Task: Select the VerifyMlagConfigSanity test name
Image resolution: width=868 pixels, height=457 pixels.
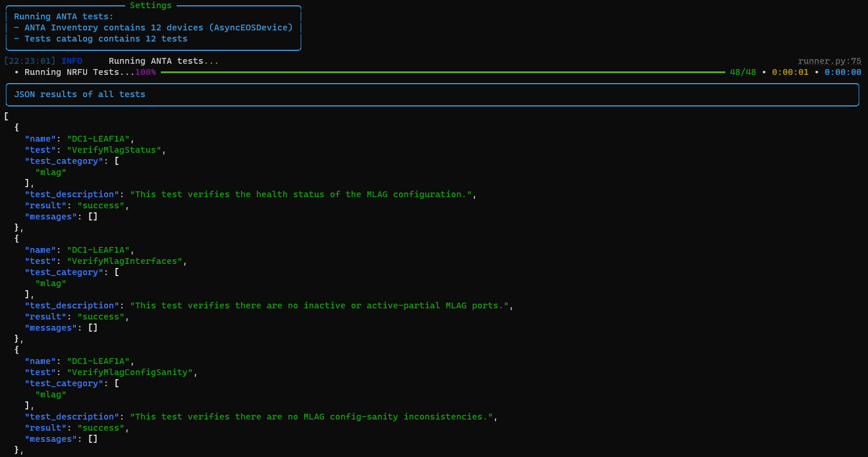Action: [x=130, y=372]
